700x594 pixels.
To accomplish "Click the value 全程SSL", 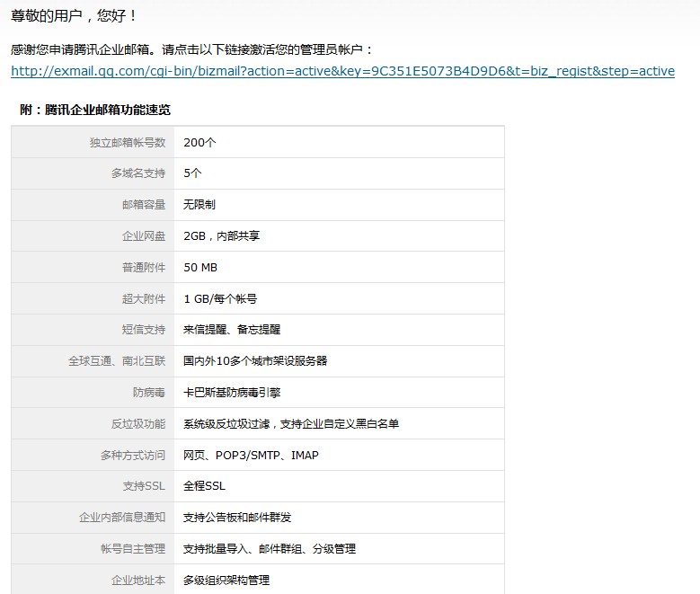I will pyautogui.click(x=204, y=486).
